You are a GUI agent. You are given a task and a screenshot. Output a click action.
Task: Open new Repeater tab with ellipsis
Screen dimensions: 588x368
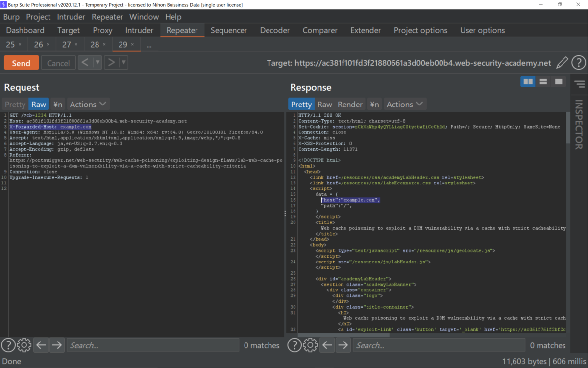click(149, 45)
